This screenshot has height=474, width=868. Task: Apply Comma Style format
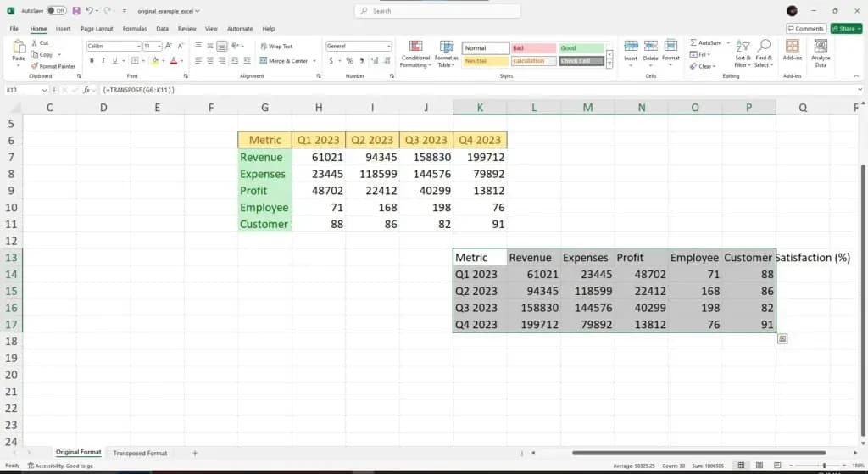point(361,60)
